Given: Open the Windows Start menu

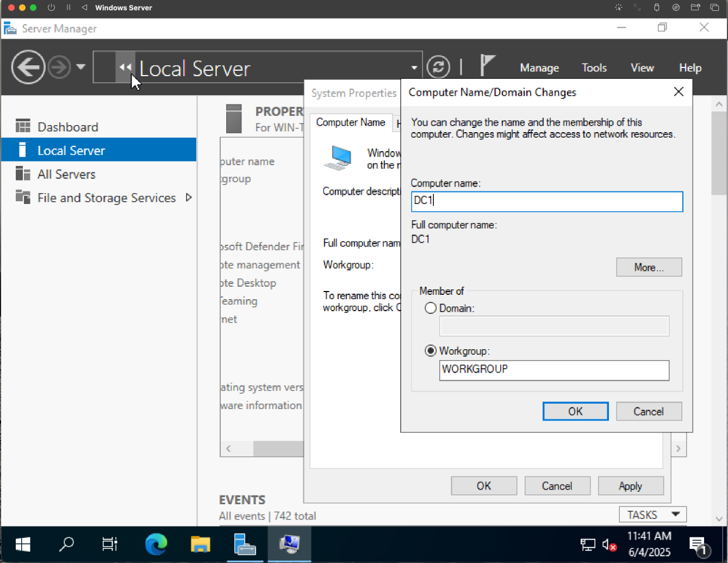Looking at the screenshot, I should pyautogui.click(x=23, y=544).
